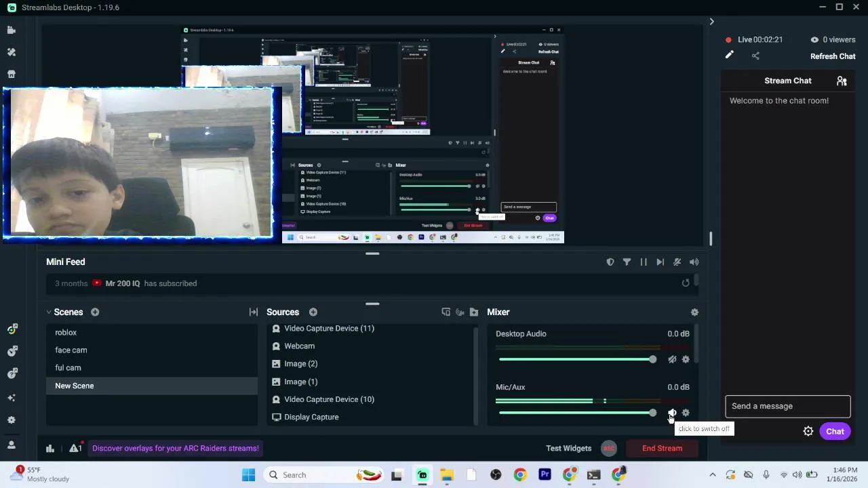
Task: Select the ful cam scene
Action: 152,367
